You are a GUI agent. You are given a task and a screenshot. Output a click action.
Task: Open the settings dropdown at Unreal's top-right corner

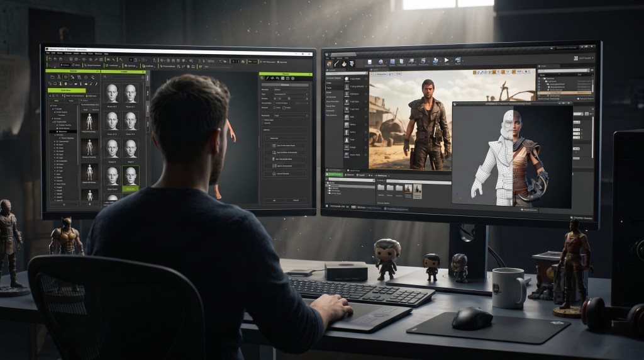click(x=584, y=58)
